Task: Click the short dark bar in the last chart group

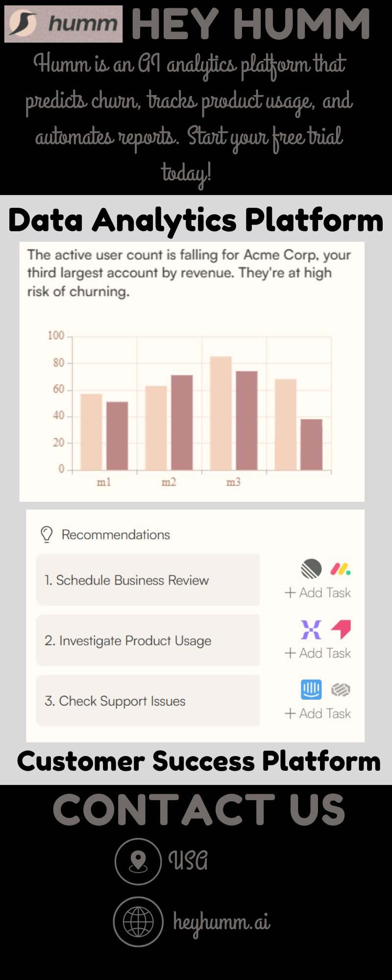Action: pyautogui.click(x=311, y=444)
